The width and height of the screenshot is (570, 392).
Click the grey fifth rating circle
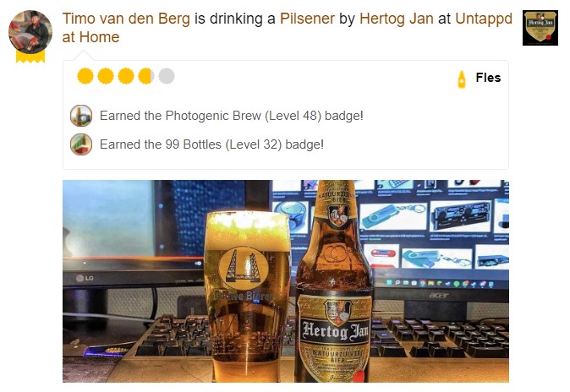(x=167, y=76)
